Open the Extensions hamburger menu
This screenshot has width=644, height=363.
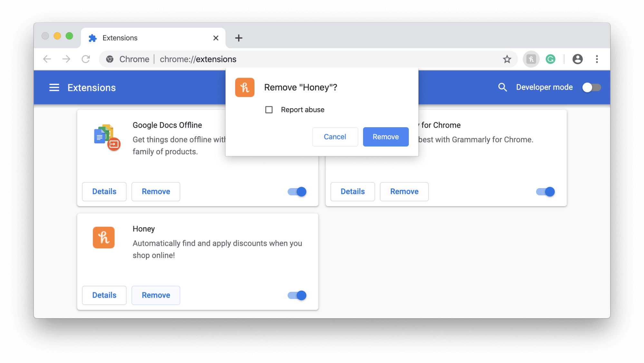pos(54,88)
